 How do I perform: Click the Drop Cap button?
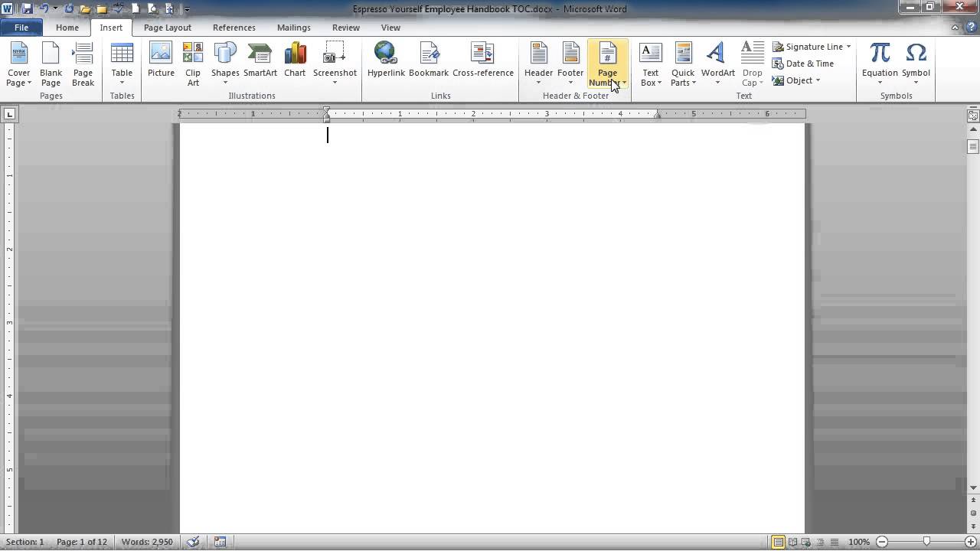click(x=752, y=64)
